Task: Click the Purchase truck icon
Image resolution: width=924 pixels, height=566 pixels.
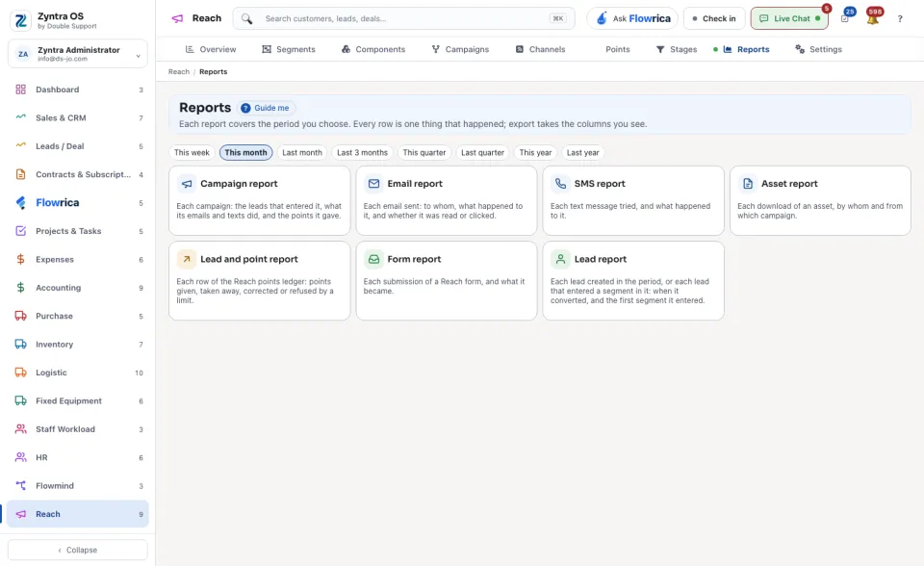Action: [20, 316]
